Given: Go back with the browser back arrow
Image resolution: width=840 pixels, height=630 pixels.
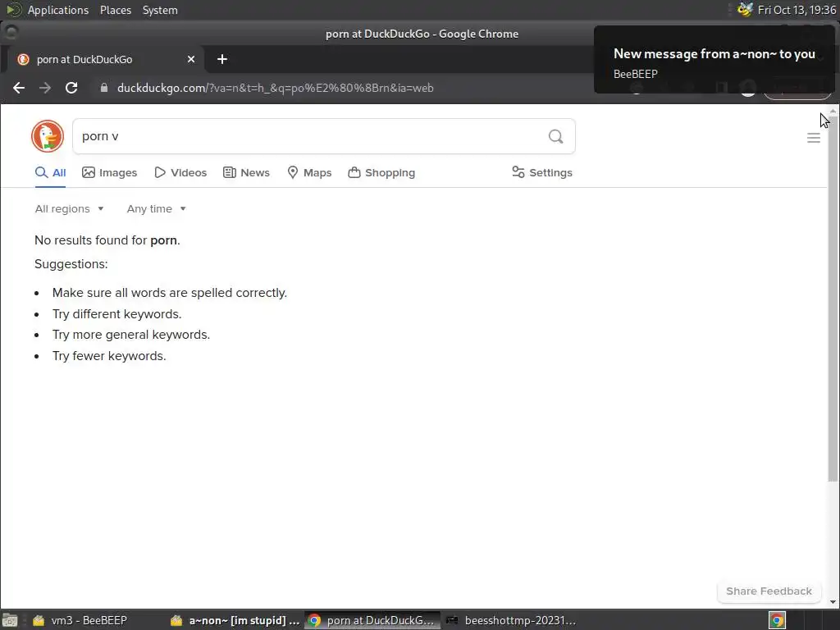Looking at the screenshot, I should [19, 88].
